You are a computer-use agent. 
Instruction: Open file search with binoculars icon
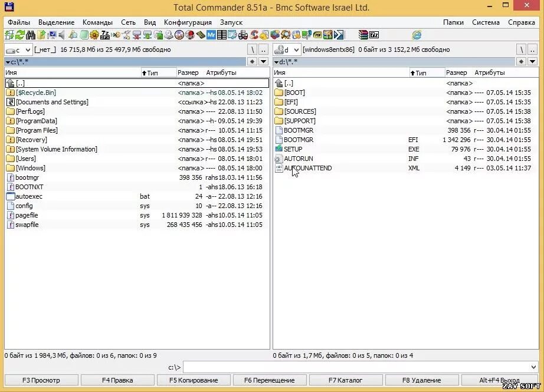(31, 35)
